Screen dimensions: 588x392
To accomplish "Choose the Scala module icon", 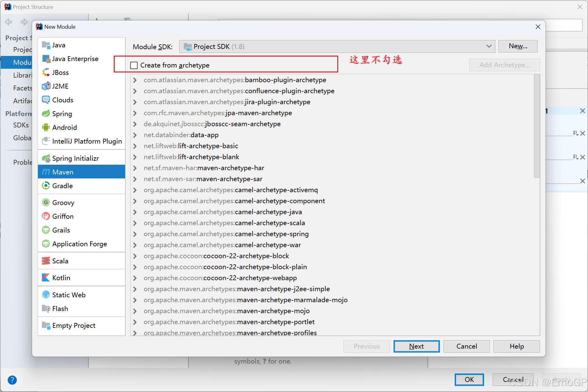I will tap(46, 261).
